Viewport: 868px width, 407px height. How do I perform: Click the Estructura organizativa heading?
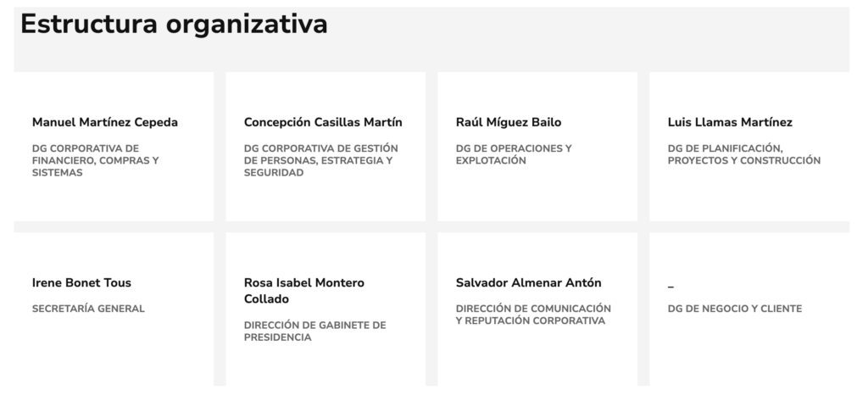[174, 25]
